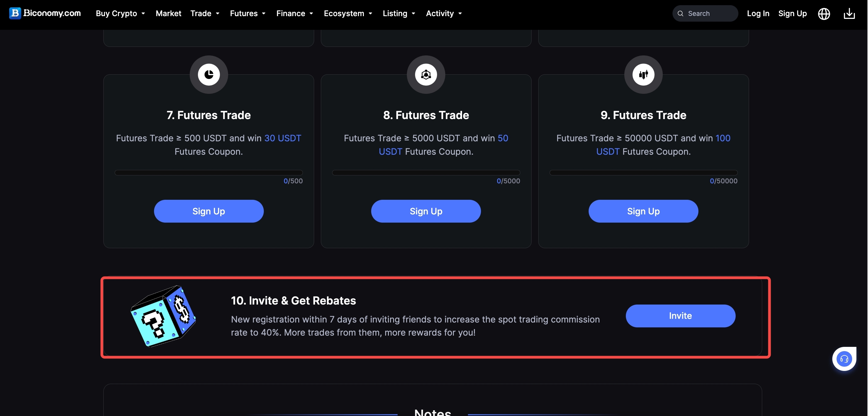The image size is (868, 416).
Task: Click Sign Up under 8. Futures Trade
Action: click(x=426, y=211)
